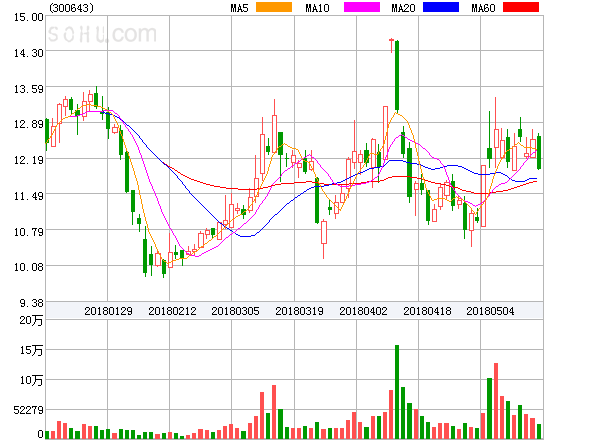Click the 9.38 price axis label
The image size is (600, 440).
[32, 303]
